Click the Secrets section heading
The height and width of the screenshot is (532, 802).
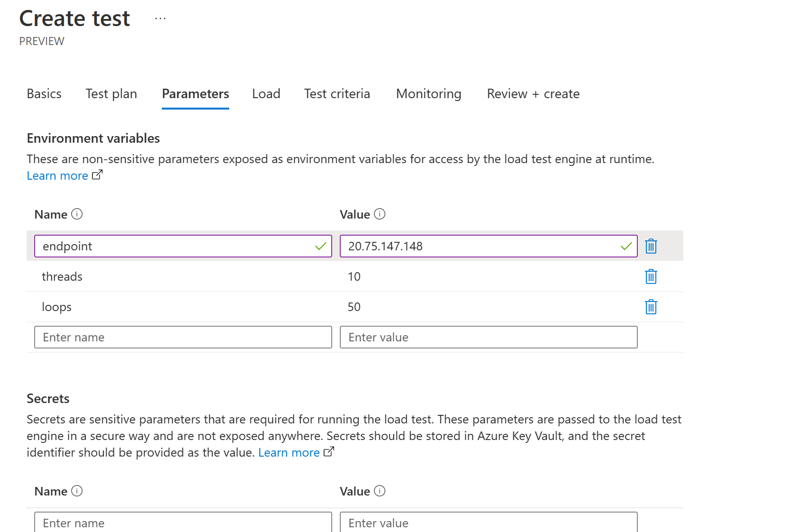[x=48, y=399]
